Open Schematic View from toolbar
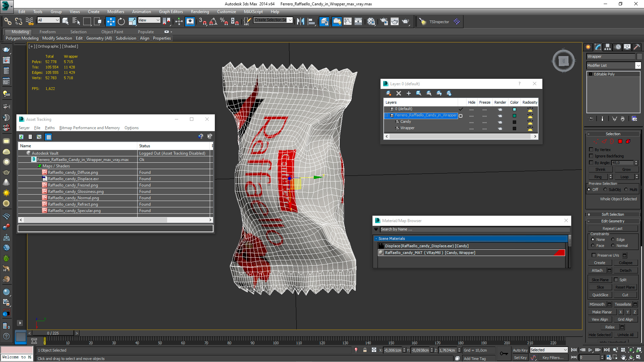Viewport: 644px width, 362px height. point(358,21)
